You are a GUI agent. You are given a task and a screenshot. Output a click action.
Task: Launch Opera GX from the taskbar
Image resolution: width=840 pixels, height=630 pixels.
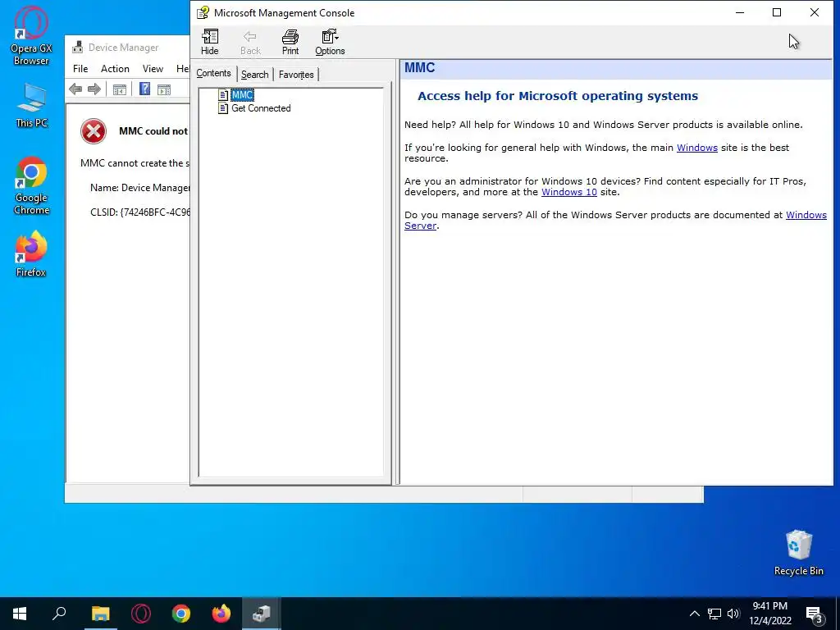point(141,614)
